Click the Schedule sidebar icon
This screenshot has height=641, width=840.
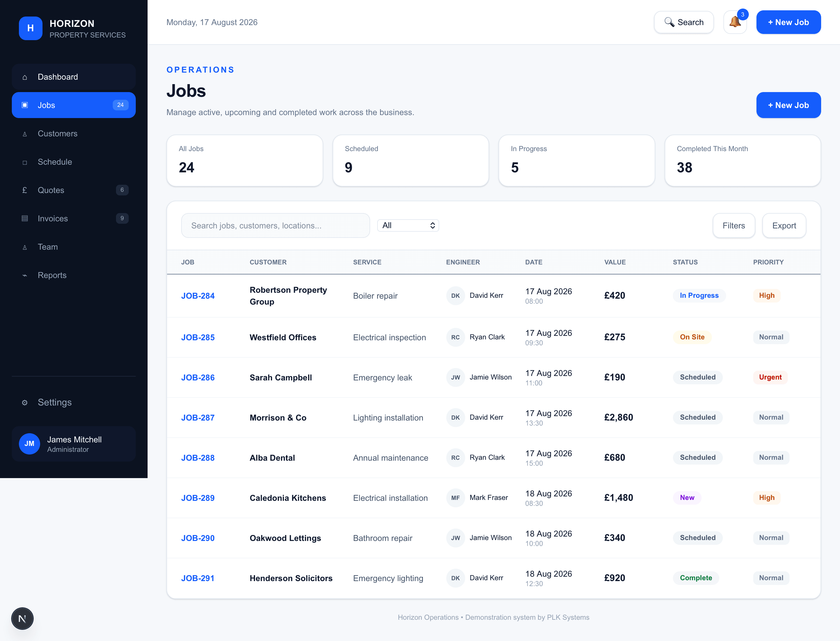click(x=25, y=162)
